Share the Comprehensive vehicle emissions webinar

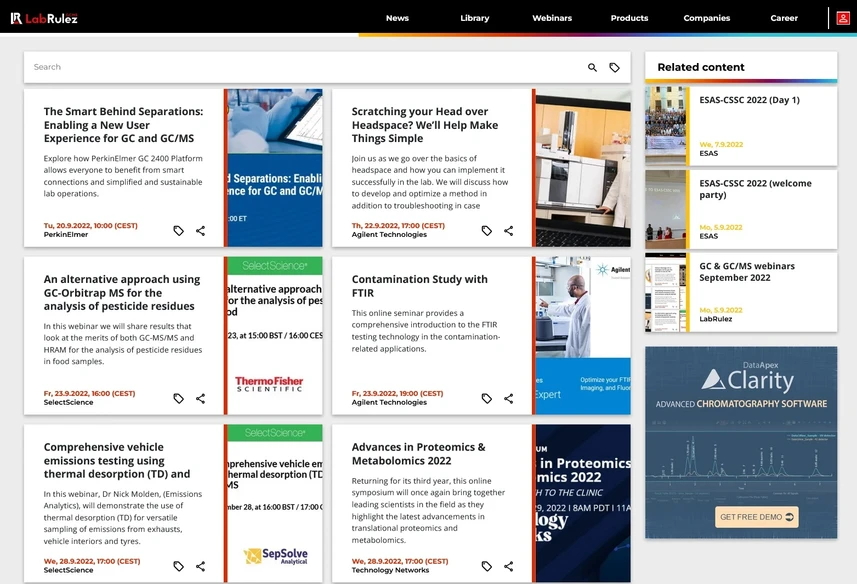(x=201, y=566)
